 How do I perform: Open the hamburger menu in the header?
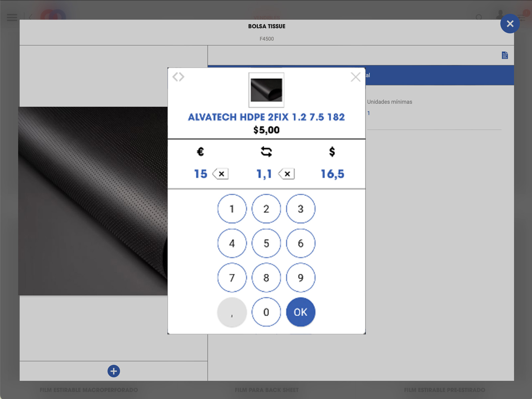12,17
